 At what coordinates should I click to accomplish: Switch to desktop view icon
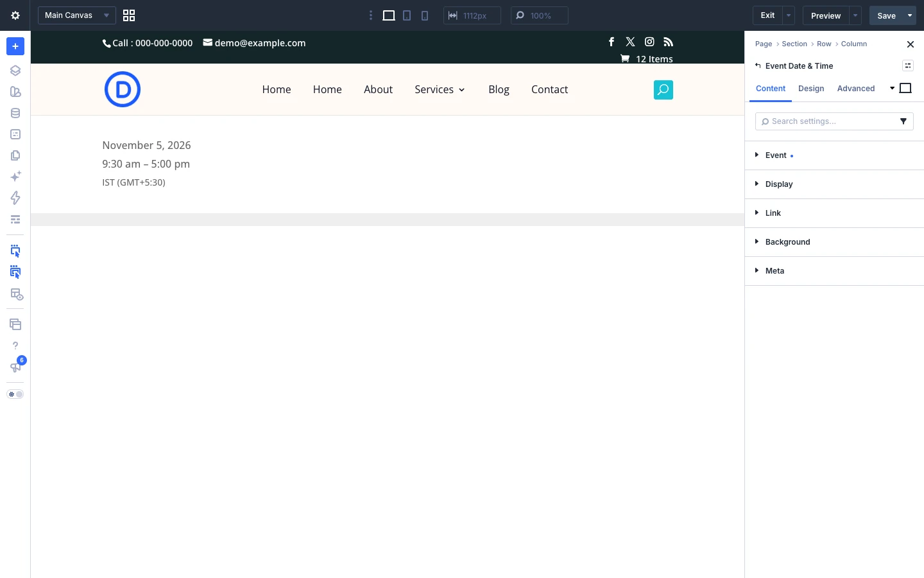click(x=389, y=15)
